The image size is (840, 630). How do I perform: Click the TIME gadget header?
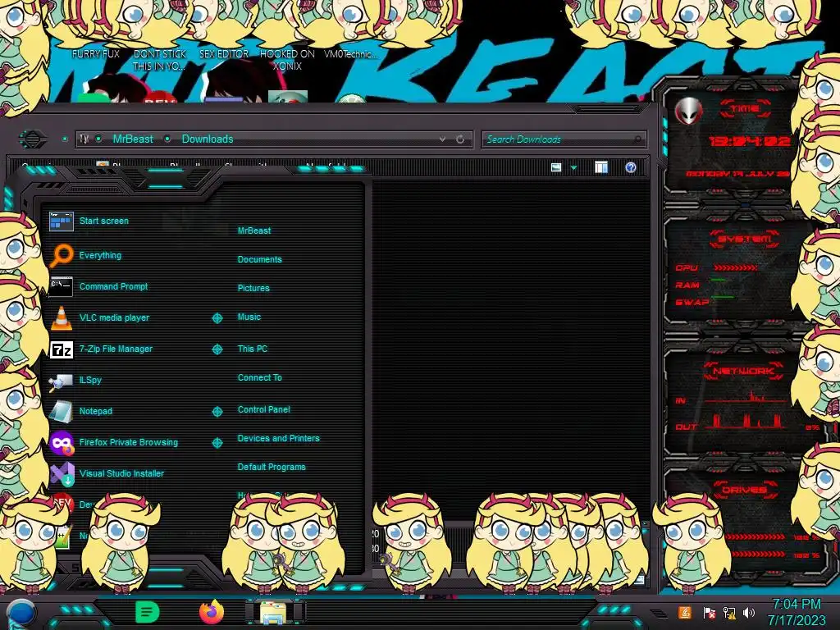[745, 109]
